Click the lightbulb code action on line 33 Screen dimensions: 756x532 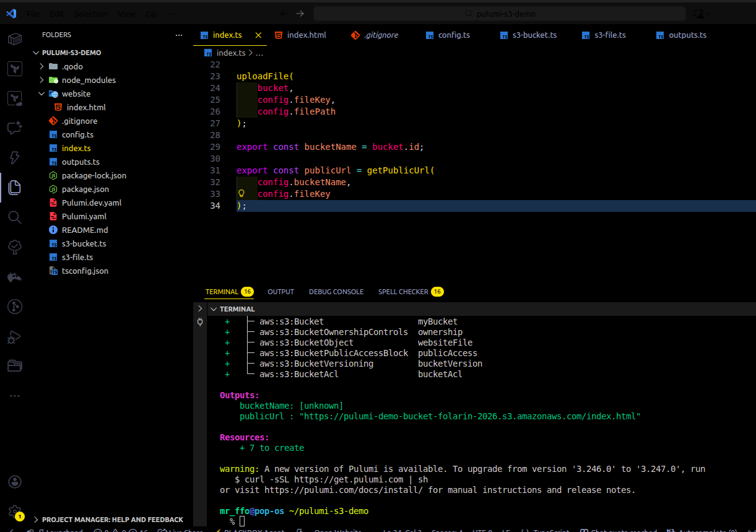tap(241, 194)
